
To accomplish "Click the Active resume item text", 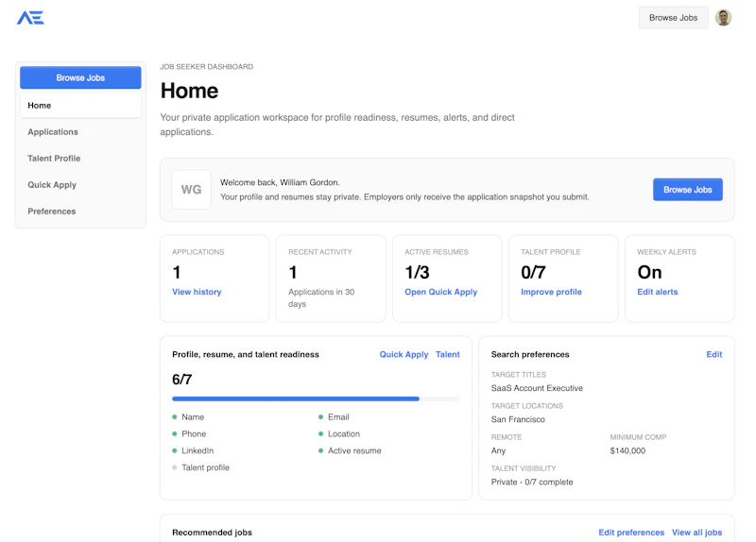I will 354,451.
